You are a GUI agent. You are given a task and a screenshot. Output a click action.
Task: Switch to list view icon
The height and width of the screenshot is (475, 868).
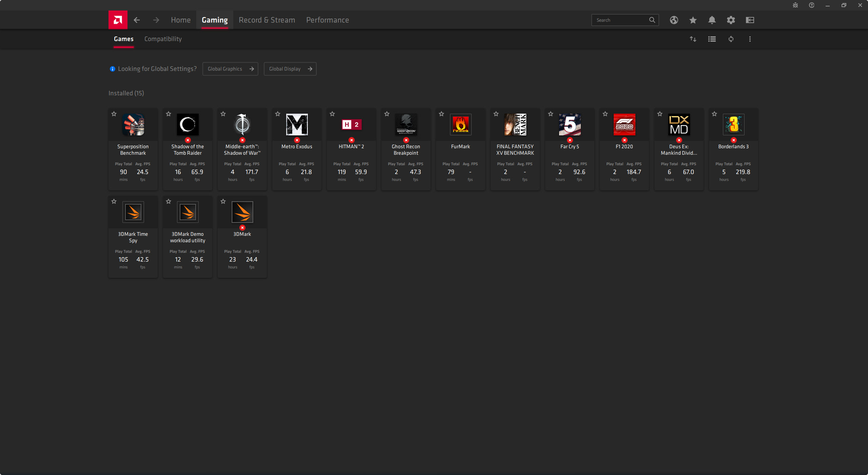(712, 39)
